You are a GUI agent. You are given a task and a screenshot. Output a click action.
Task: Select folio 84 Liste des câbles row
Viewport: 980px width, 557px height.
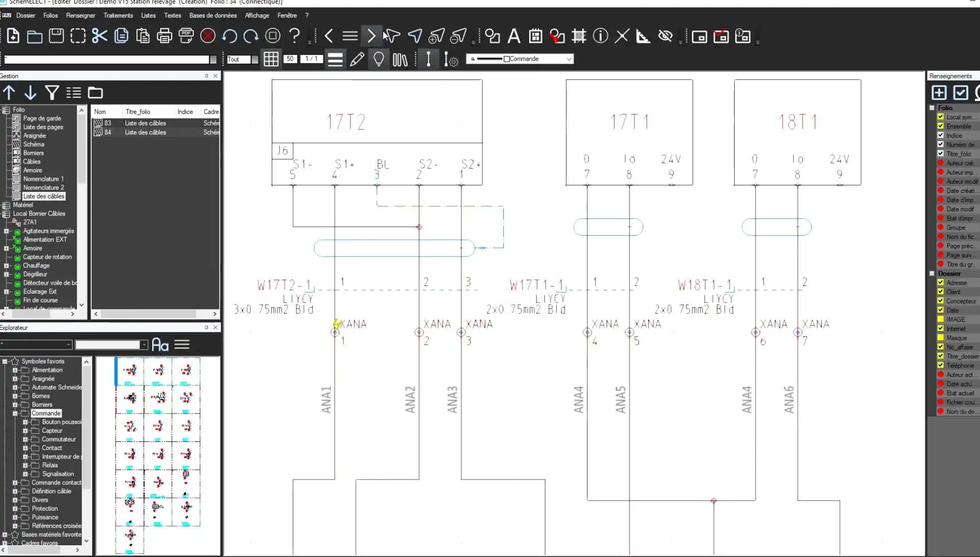pos(145,132)
